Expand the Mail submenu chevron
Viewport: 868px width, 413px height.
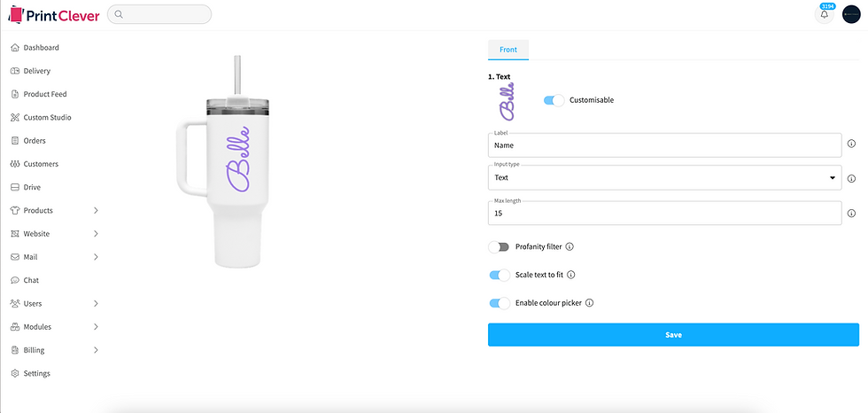click(x=96, y=257)
